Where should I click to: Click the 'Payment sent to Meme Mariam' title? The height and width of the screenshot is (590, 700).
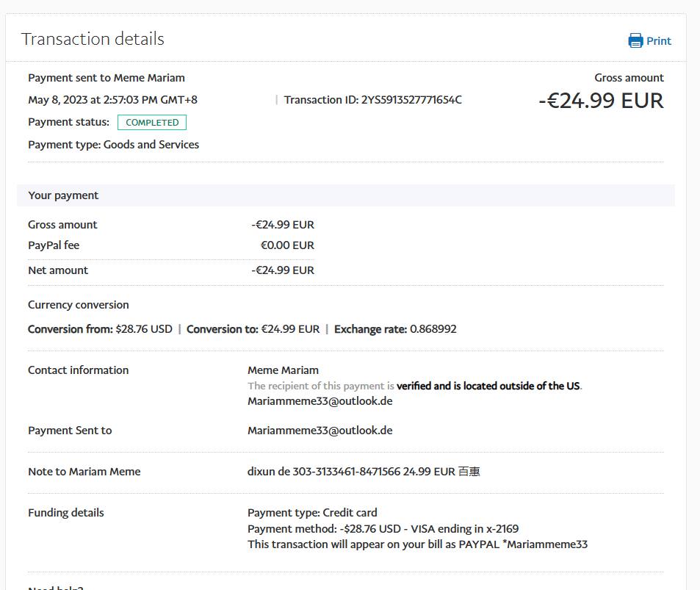[107, 78]
